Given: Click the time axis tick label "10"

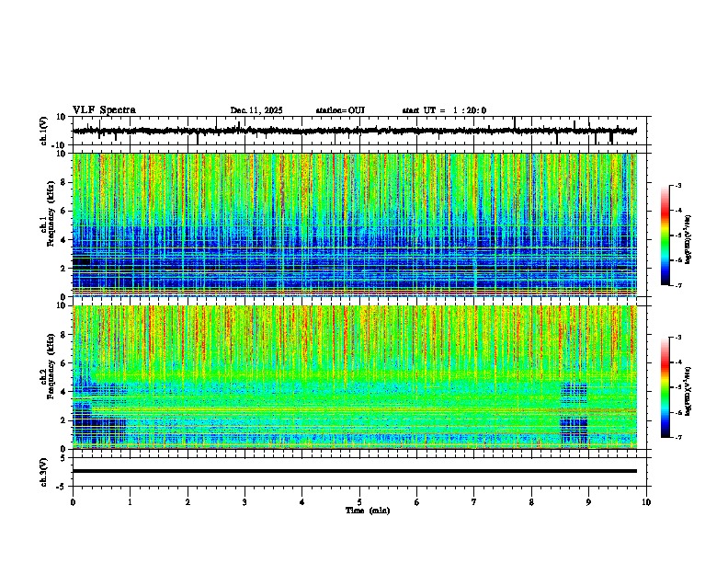Looking at the screenshot, I should (646, 502).
